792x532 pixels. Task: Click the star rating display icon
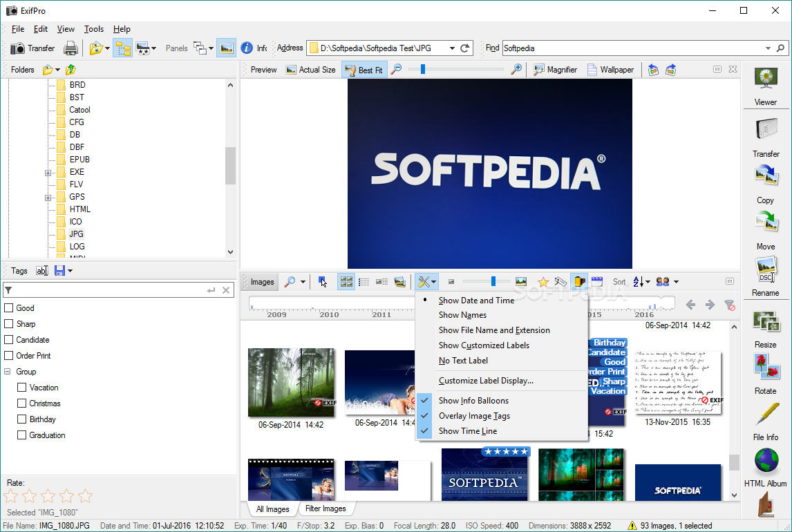point(543,282)
